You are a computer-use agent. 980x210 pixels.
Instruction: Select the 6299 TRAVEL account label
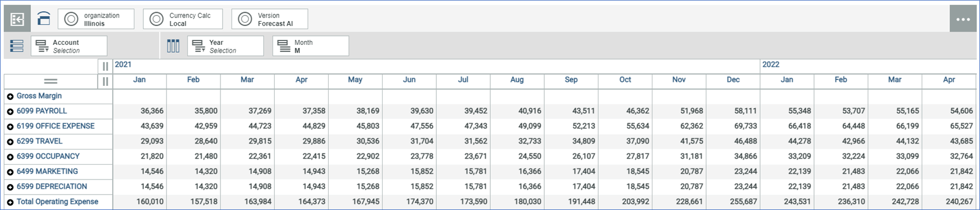pos(39,141)
